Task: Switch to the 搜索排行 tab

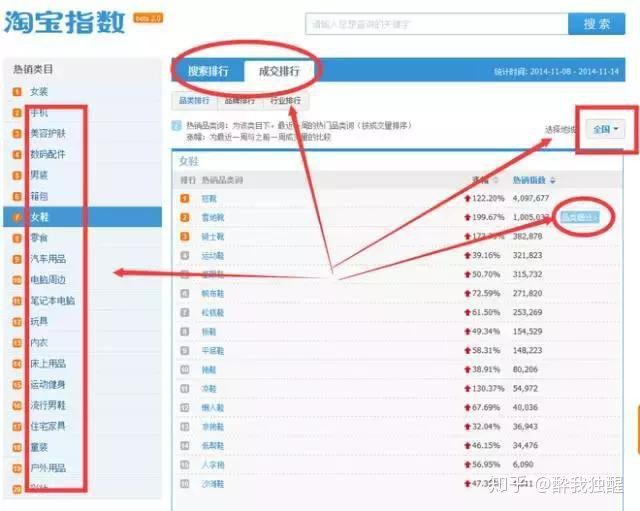Action: 208,71
